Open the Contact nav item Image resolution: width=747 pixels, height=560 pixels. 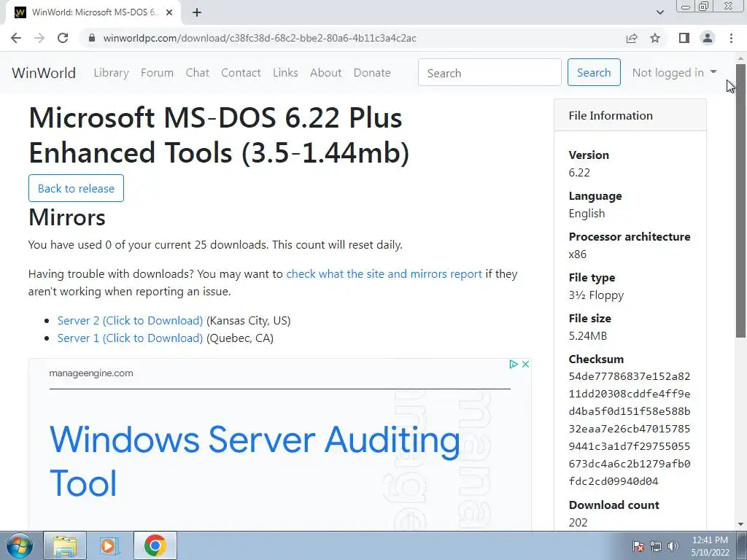(x=241, y=73)
